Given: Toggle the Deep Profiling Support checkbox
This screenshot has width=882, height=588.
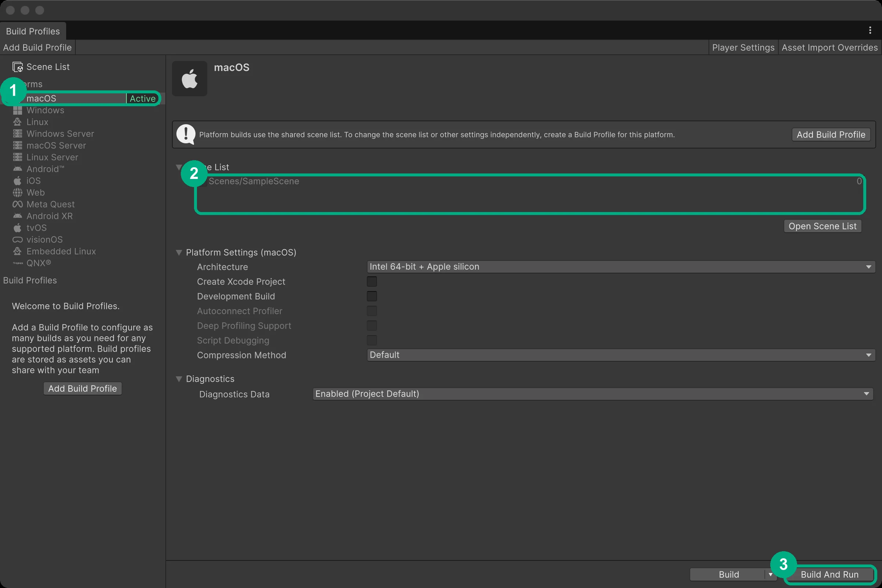Looking at the screenshot, I should [x=372, y=326].
